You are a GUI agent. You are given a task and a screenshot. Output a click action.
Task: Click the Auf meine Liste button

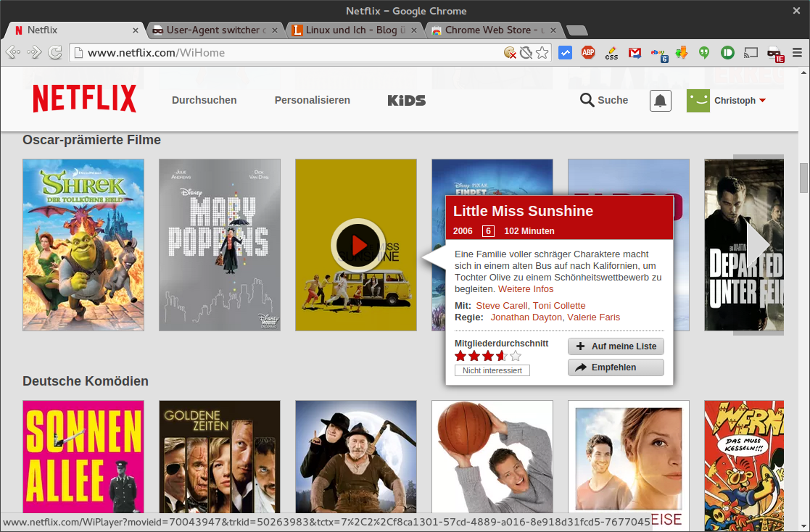(616, 346)
